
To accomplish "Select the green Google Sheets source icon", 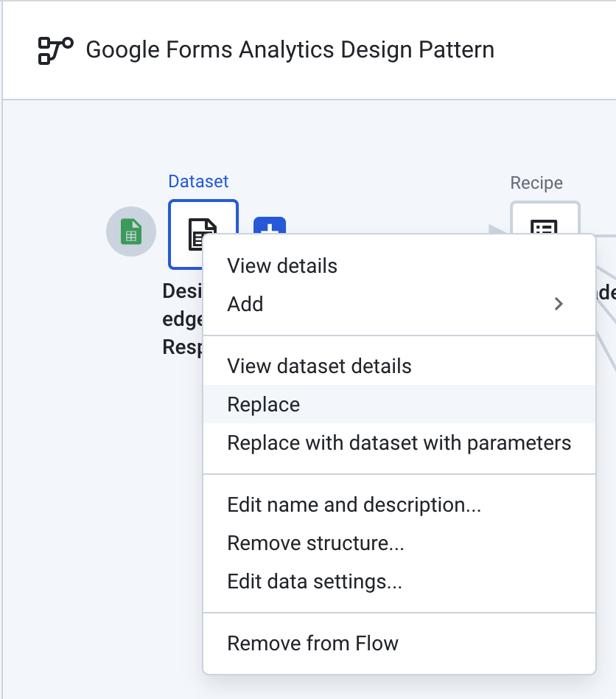I will pos(130,232).
